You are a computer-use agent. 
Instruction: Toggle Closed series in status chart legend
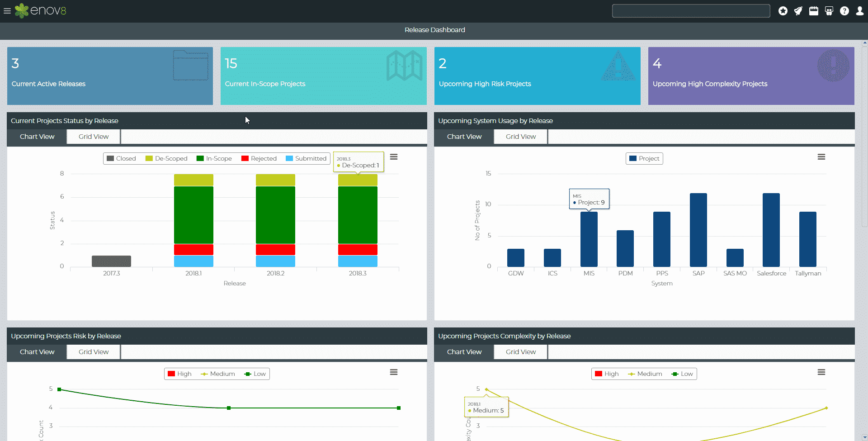coord(121,158)
